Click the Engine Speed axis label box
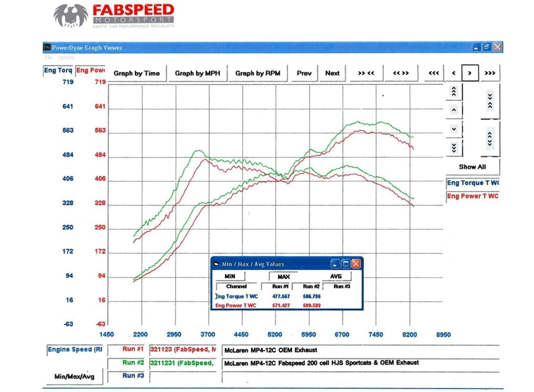 click(x=75, y=350)
